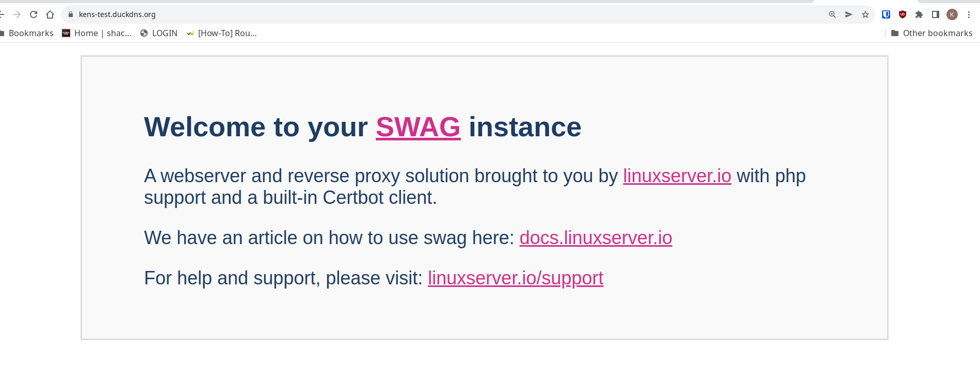Open the [How-To] Rou... bookmark
This screenshot has width=980, height=368.
221,33
